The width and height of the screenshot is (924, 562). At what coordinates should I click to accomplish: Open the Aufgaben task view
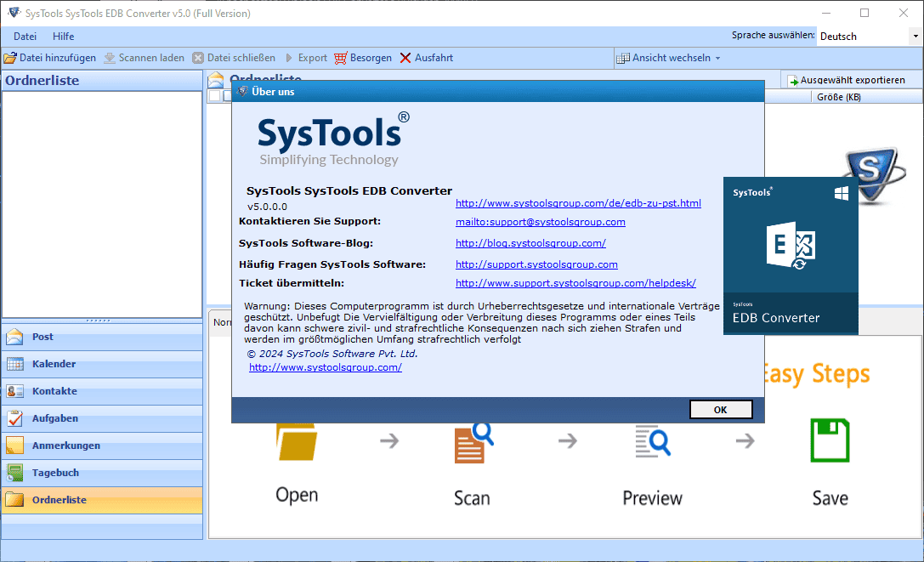tap(54, 418)
